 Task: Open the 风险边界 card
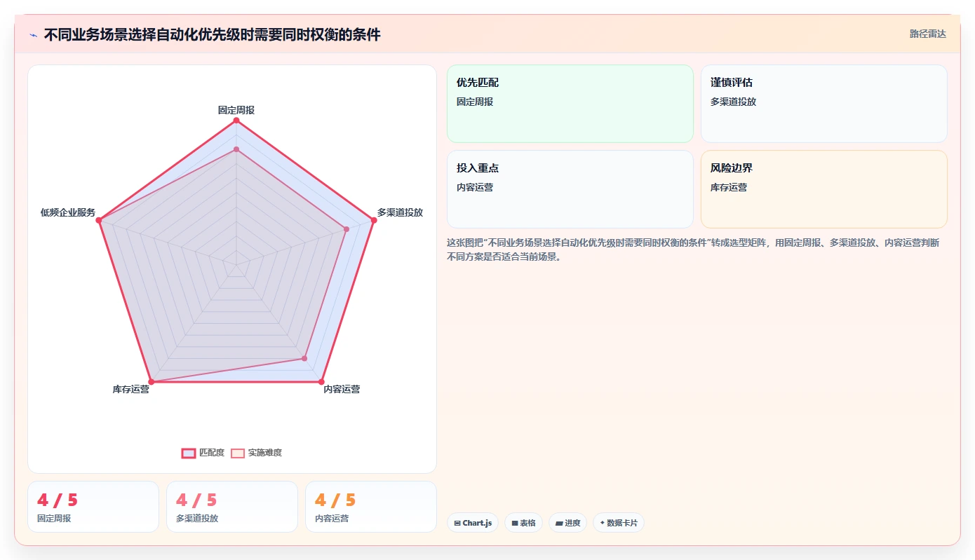pos(824,189)
